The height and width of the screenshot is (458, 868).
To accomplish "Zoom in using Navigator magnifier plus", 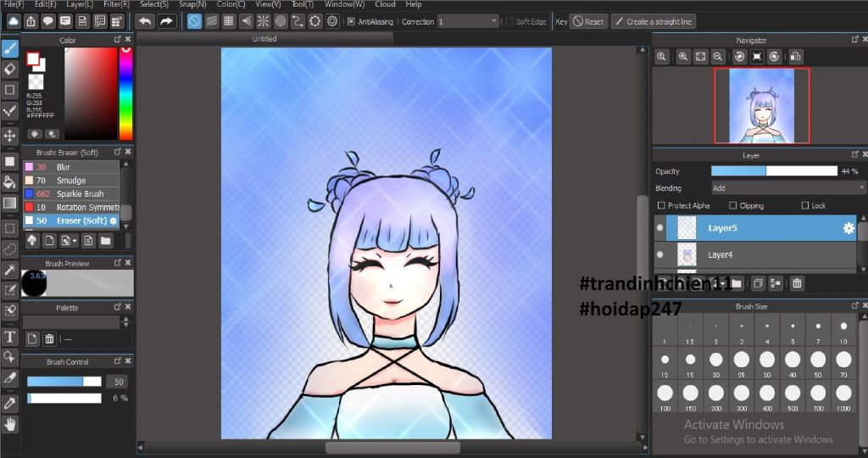I will pos(683,57).
